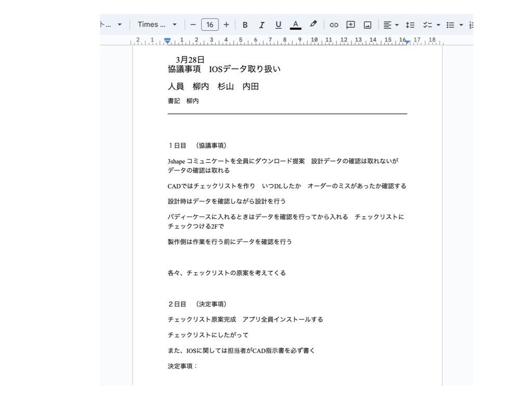Add a comment with the plus-box icon

click(x=351, y=25)
